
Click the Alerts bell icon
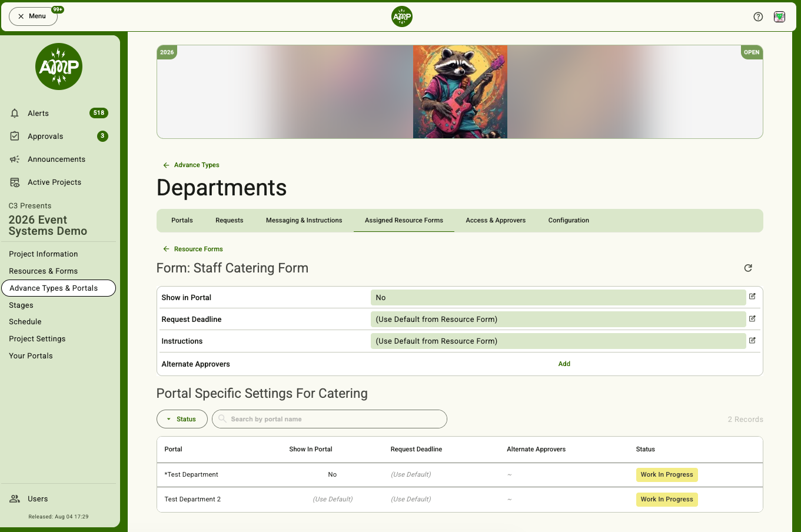point(15,113)
